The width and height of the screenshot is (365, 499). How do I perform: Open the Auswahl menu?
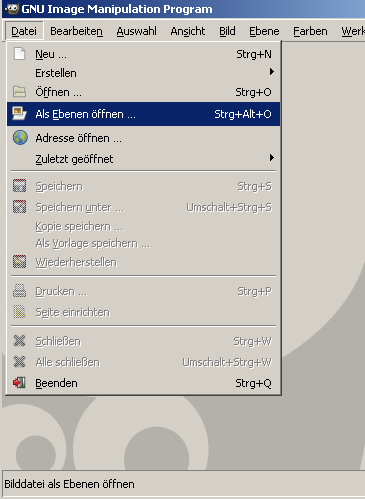tap(136, 31)
